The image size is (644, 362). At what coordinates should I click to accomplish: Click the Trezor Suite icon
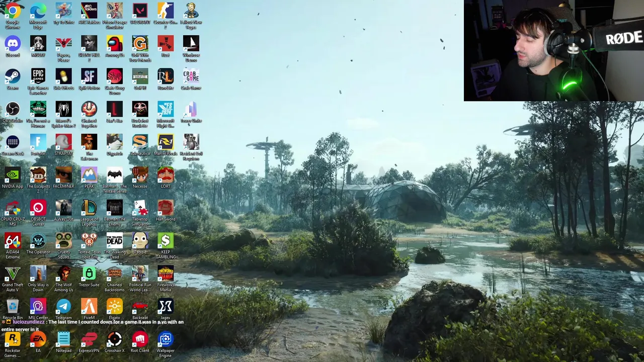tap(89, 274)
